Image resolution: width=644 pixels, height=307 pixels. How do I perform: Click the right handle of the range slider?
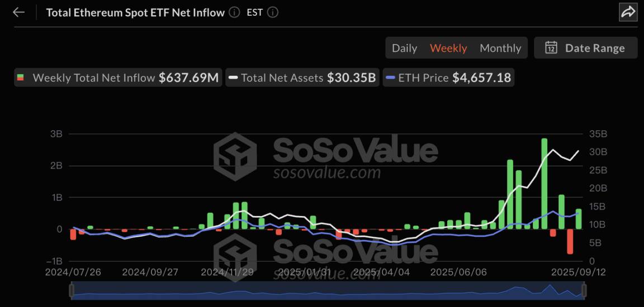pos(584,290)
